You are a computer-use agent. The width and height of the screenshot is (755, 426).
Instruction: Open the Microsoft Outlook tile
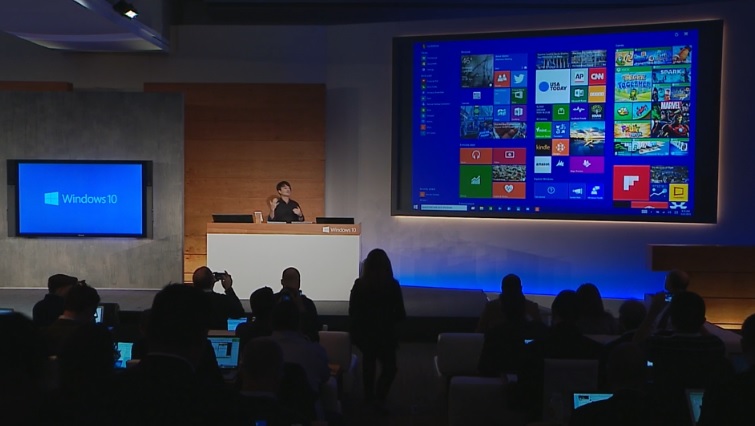pos(579,94)
